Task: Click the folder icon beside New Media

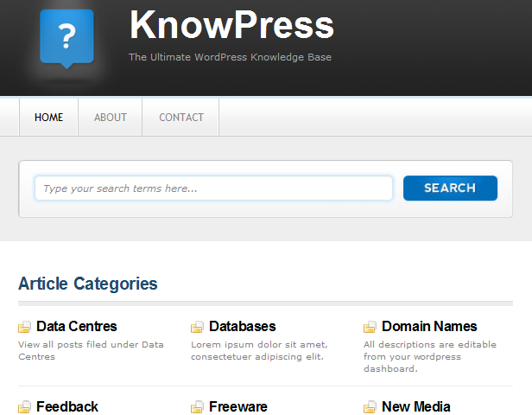Action: (x=370, y=407)
